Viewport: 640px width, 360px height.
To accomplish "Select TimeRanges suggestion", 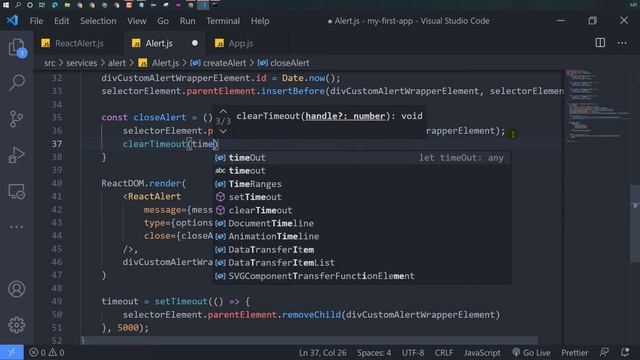I will pyautogui.click(x=362, y=184).
